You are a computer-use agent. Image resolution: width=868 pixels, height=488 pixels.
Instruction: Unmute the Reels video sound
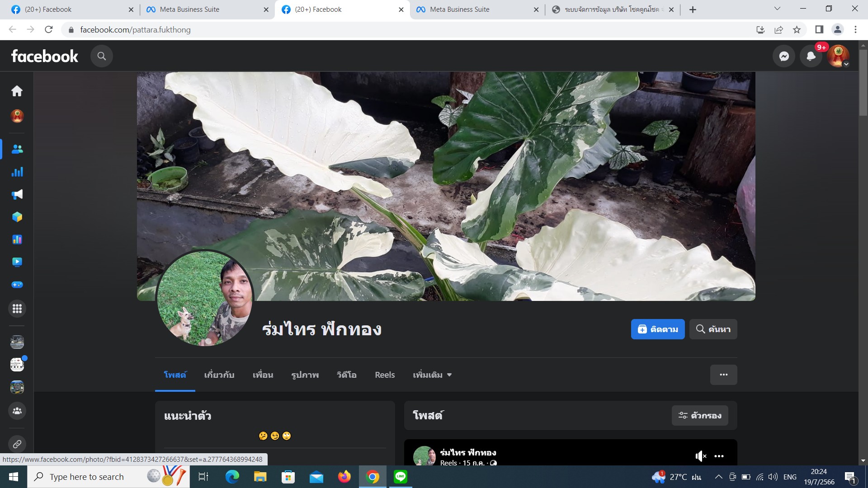click(700, 456)
